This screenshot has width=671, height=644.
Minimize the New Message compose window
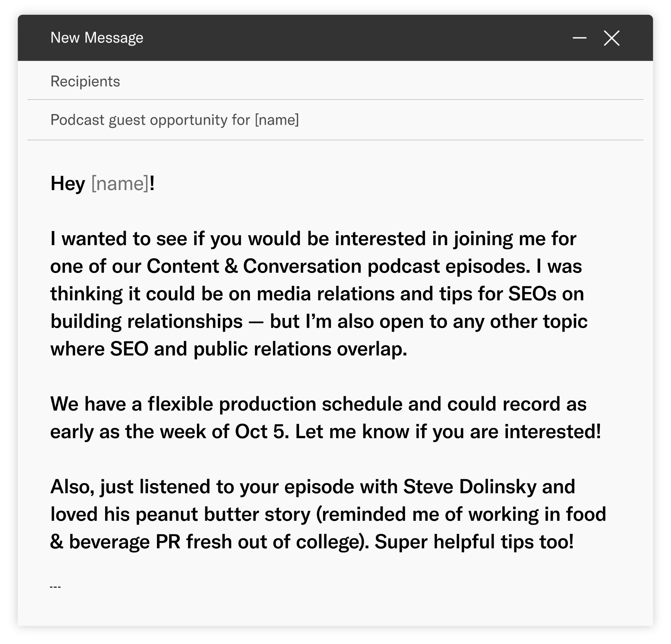click(579, 38)
